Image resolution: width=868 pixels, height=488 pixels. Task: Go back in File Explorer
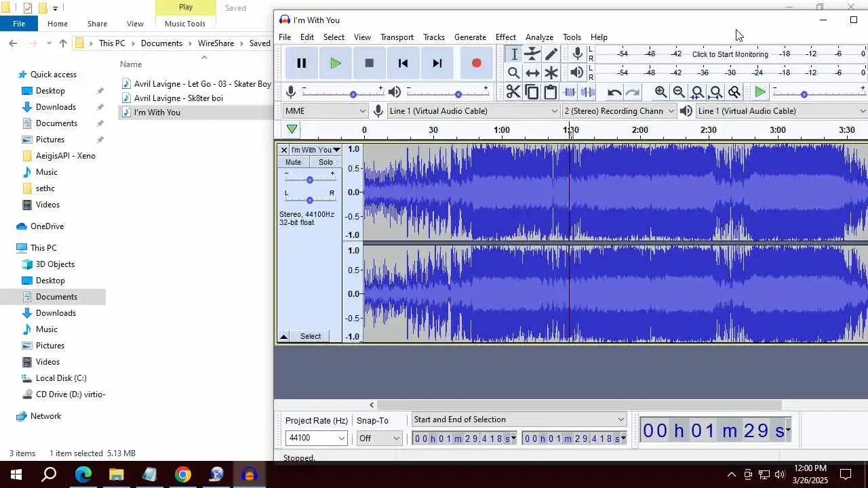click(x=13, y=43)
